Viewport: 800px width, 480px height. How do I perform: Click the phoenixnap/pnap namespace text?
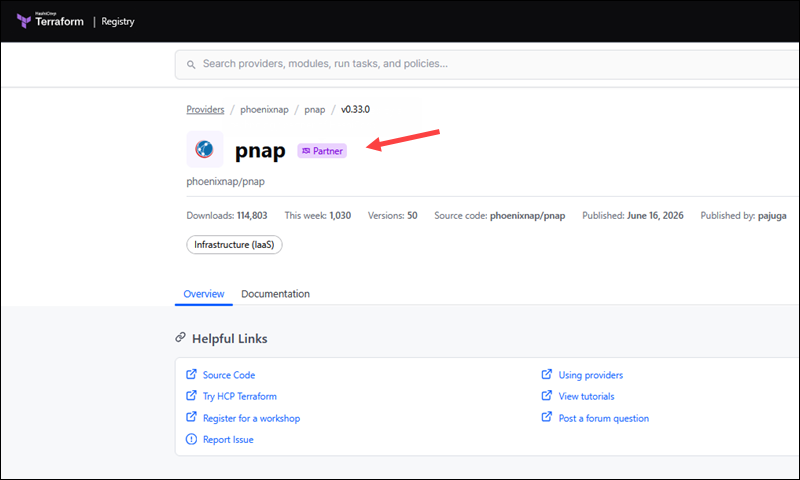click(226, 181)
